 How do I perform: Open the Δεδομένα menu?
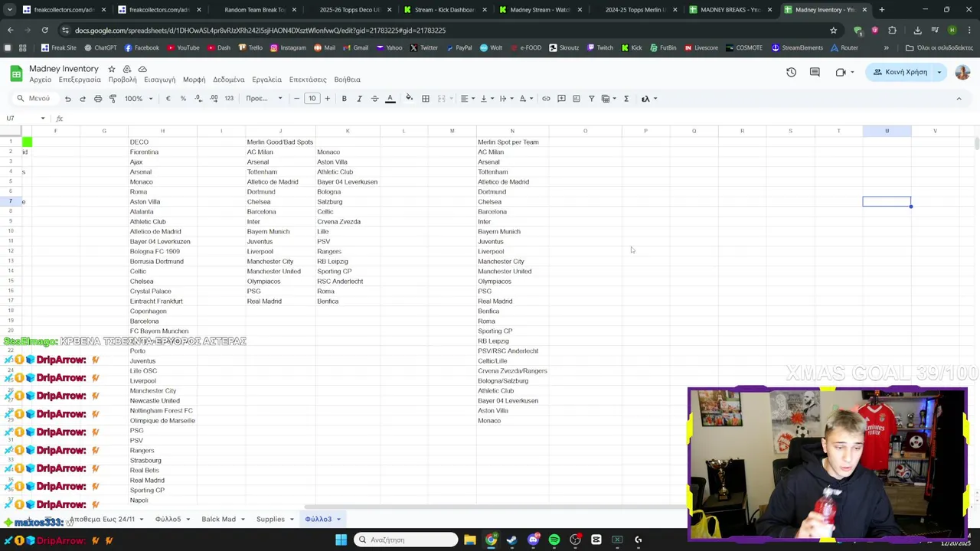pos(229,80)
